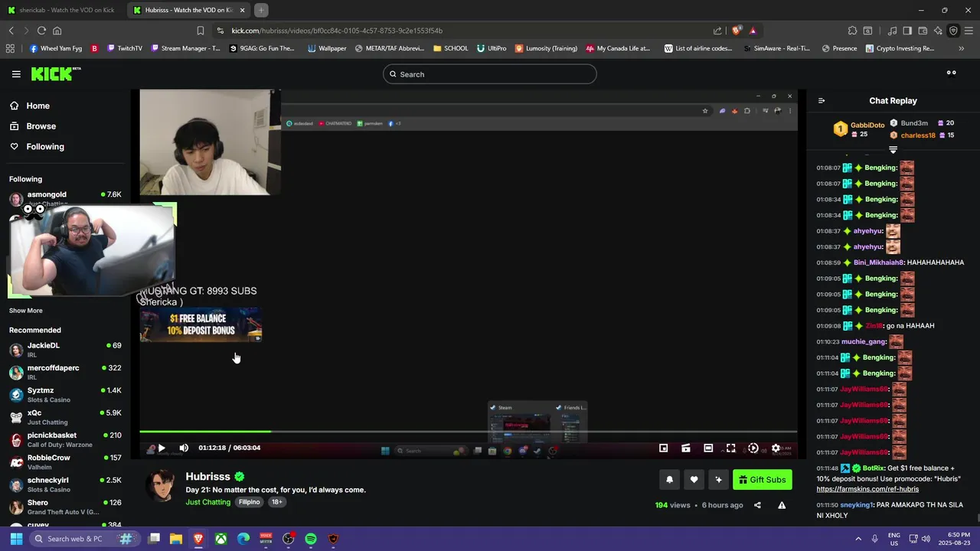
Task: Expand the chat leaderboard arrow
Action: 893,150
